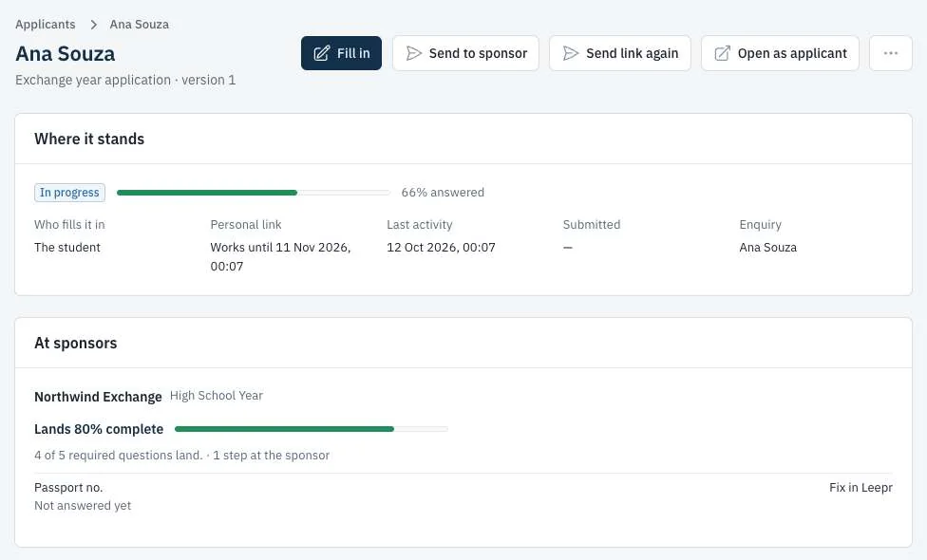The height and width of the screenshot is (560, 927).
Task: Click the paper-plane icon in Send to sponsor
Action: point(414,53)
